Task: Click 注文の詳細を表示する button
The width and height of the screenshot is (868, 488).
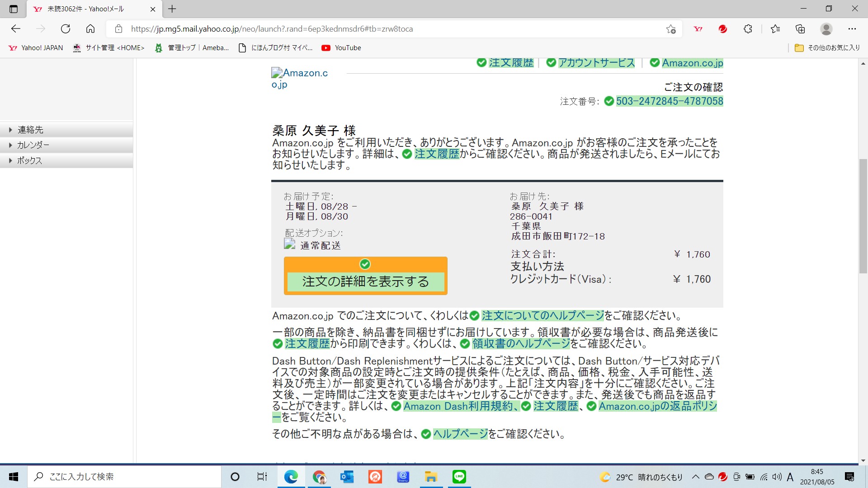Action: tap(365, 276)
